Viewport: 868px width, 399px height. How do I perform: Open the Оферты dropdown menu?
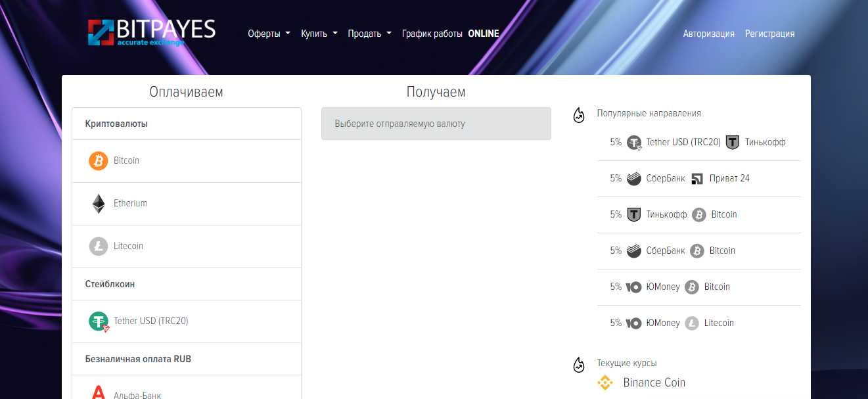(269, 34)
